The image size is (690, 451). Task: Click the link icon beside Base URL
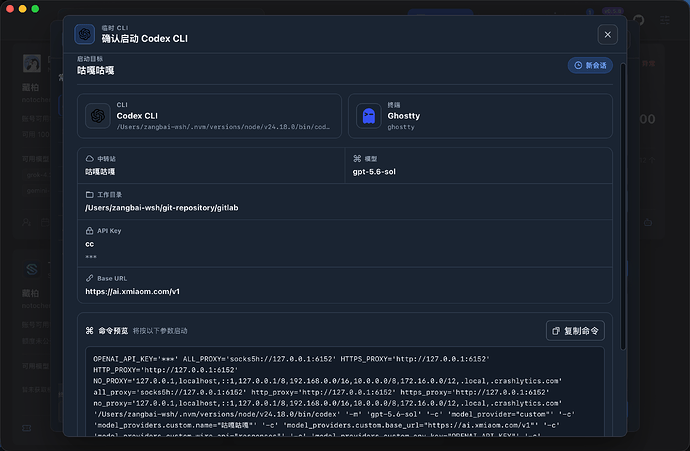89,278
